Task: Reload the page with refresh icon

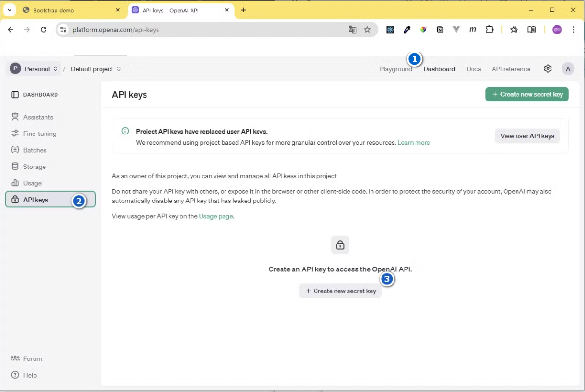Action: pos(44,30)
